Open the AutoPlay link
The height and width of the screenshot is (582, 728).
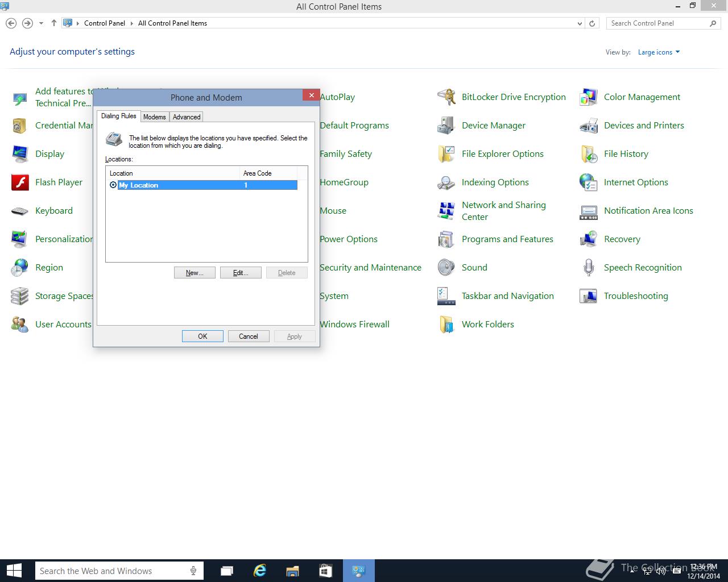[x=337, y=97]
